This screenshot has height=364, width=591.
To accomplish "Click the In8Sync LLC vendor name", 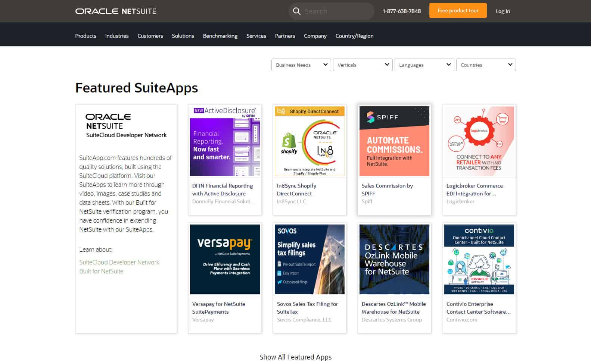I will [x=292, y=201].
